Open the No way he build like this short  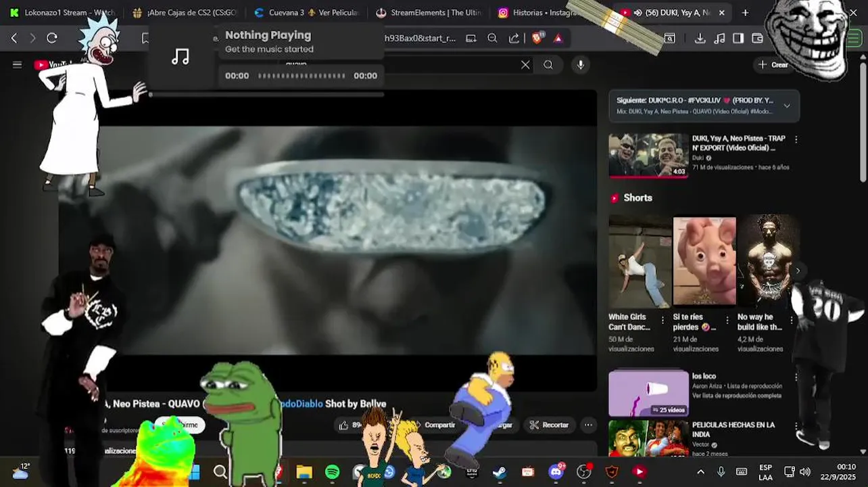(768, 262)
